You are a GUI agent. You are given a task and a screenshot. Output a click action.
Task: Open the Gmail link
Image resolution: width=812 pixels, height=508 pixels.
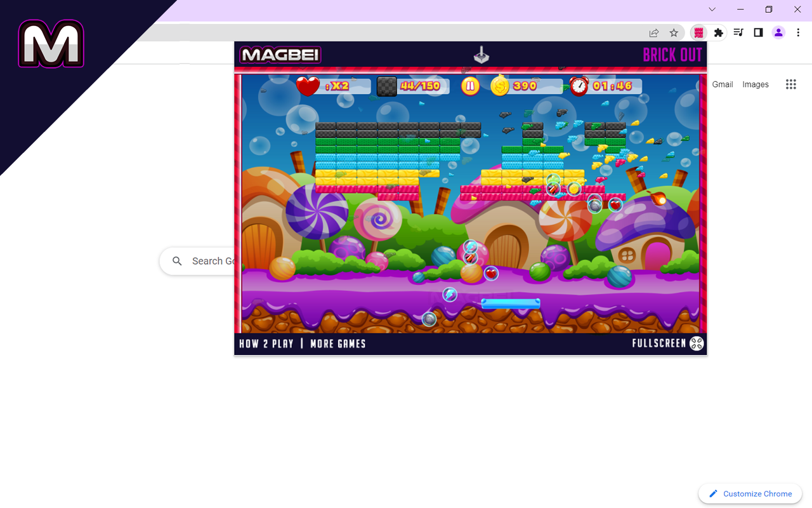point(722,84)
